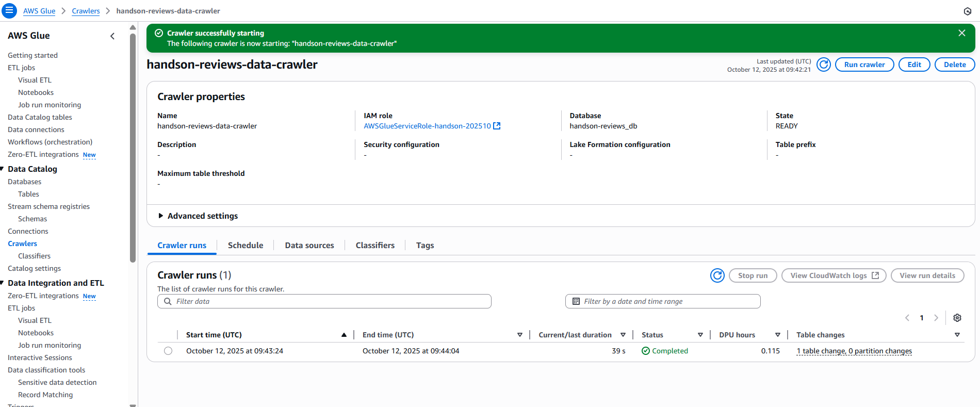Screen dimensions: 980x407
Task: Click the Edit crawler button
Action: (x=914, y=64)
